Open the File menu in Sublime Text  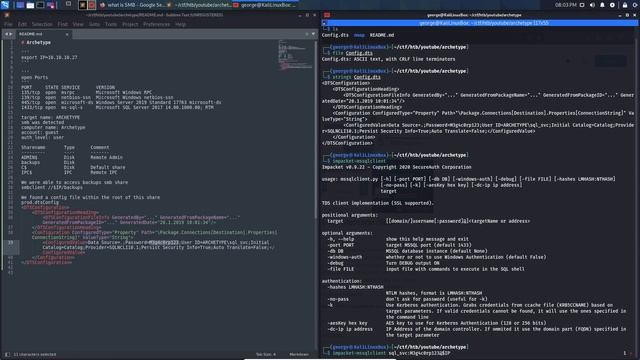(x=8, y=24)
